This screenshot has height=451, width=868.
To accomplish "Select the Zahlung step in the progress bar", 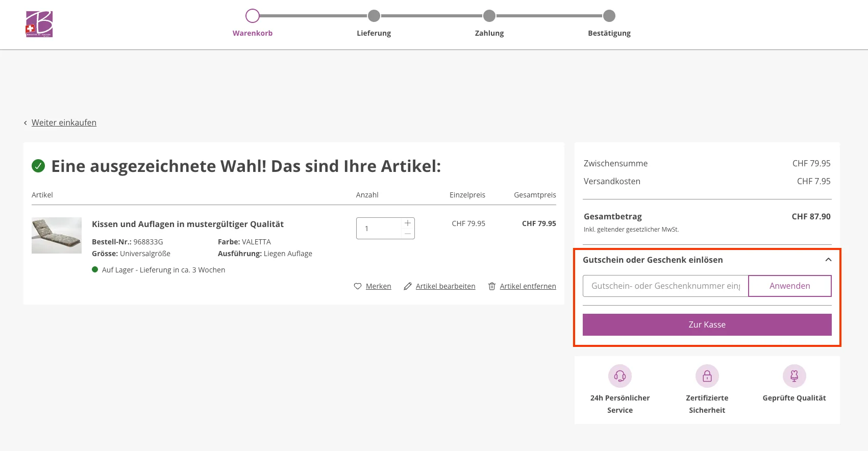I will (489, 16).
